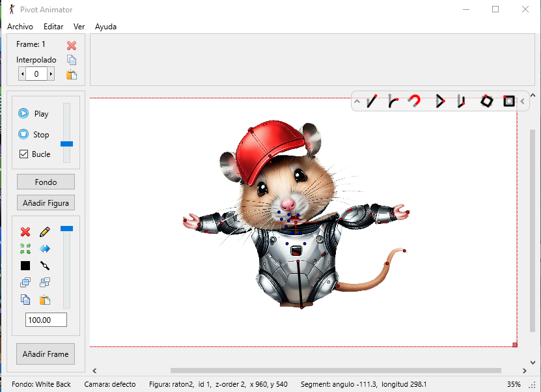This screenshot has height=392, width=541.
Task: Center figure with green arrows icon
Action: coord(25,249)
